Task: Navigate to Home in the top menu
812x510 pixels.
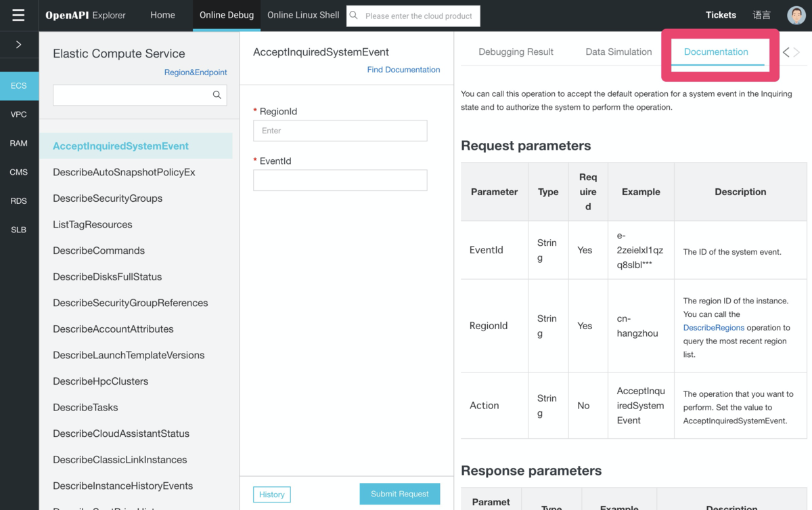Action: point(162,14)
